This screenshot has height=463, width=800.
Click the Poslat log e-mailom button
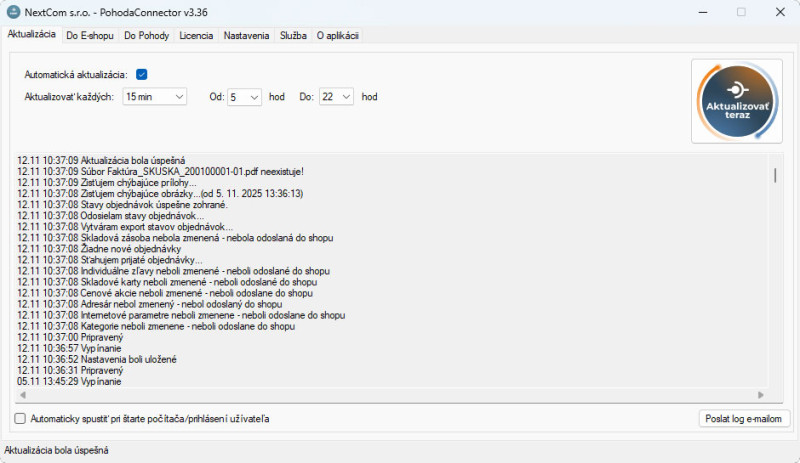[x=744, y=418]
